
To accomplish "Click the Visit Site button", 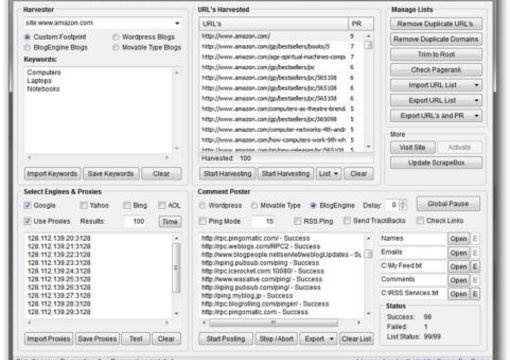I will 413,147.
